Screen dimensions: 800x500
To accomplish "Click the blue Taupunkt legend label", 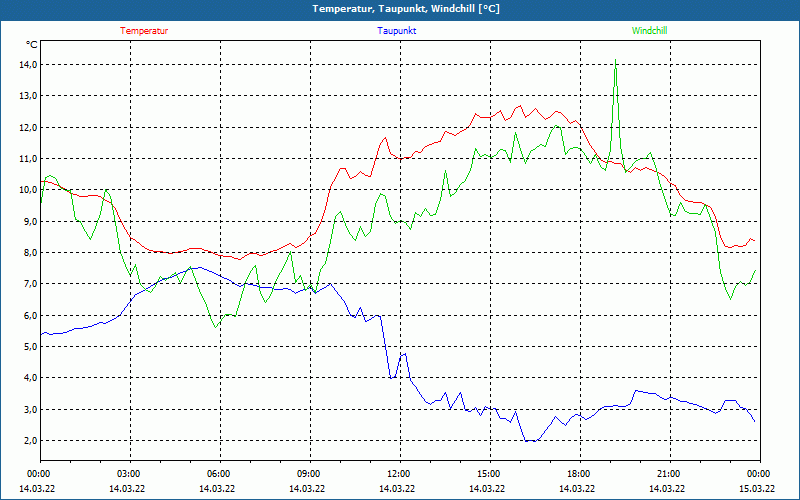I will [x=396, y=31].
